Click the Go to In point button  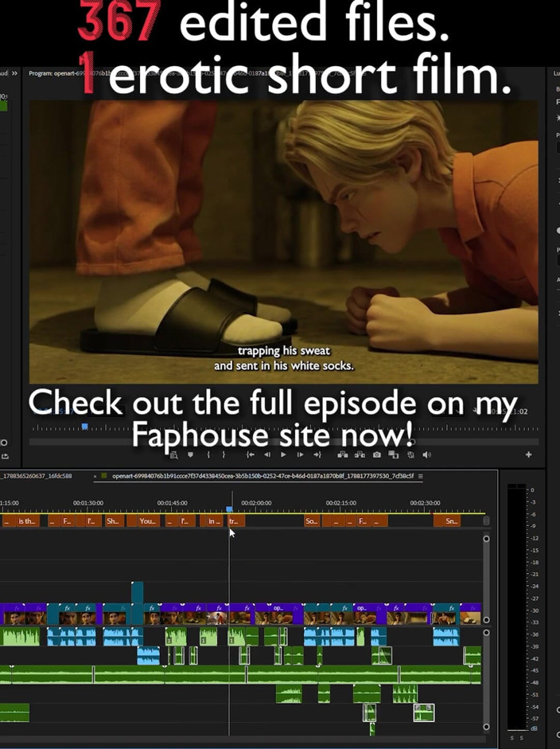250,454
